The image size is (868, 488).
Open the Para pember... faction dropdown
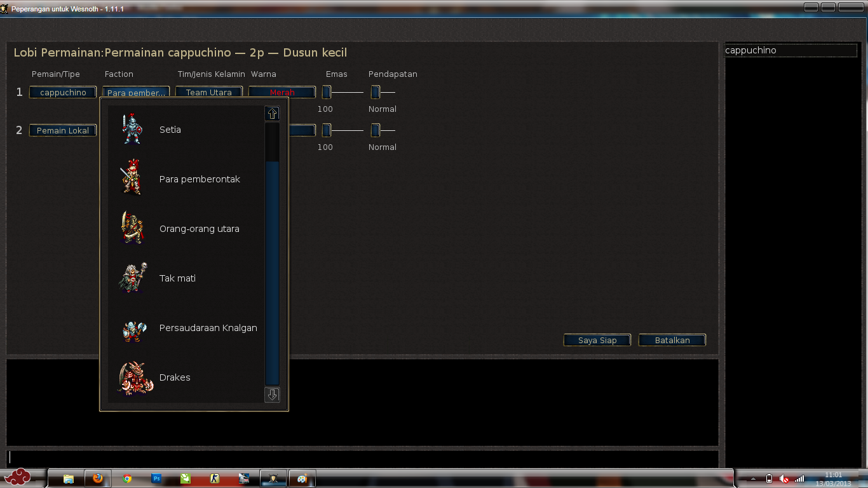136,92
